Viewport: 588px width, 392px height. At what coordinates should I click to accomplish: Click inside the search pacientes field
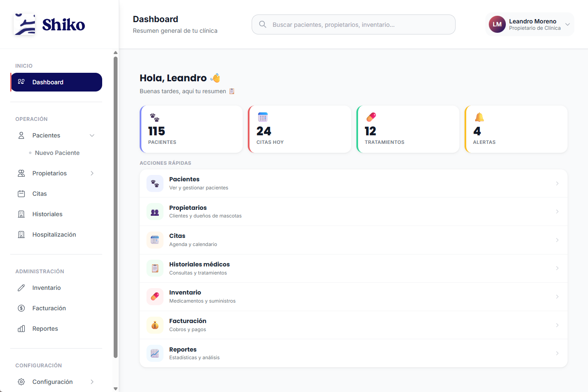click(353, 24)
